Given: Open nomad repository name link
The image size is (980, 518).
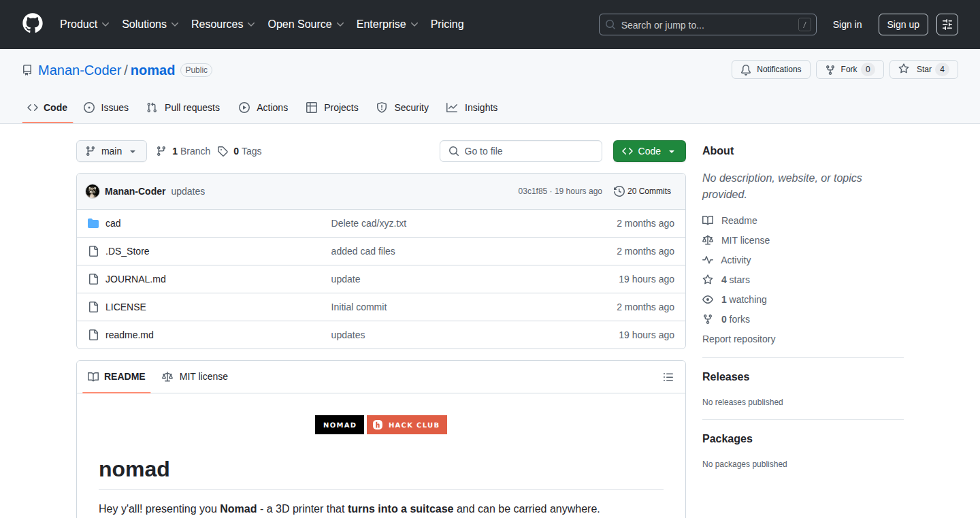Looking at the screenshot, I should click(153, 70).
